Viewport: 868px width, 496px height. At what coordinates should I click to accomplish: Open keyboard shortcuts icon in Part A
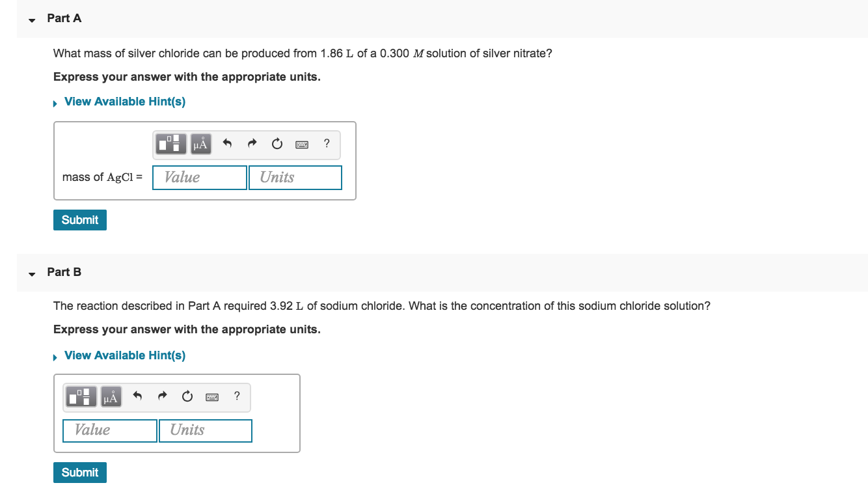tap(302, 145)
